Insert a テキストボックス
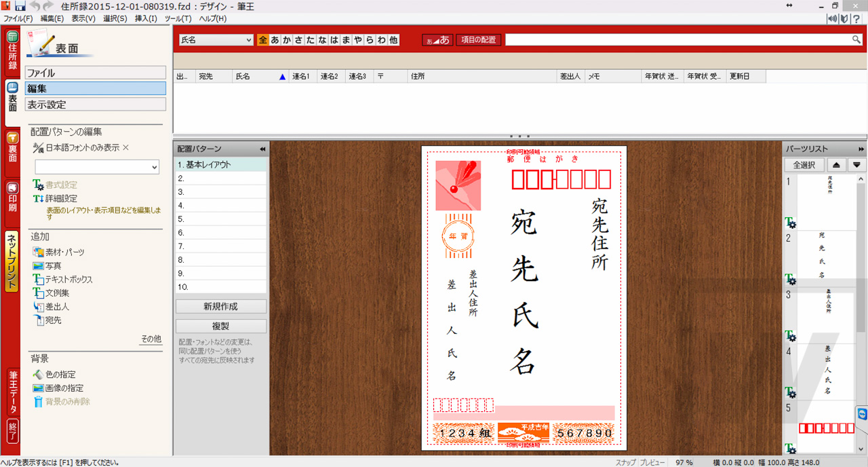 [x=62, y=280]
